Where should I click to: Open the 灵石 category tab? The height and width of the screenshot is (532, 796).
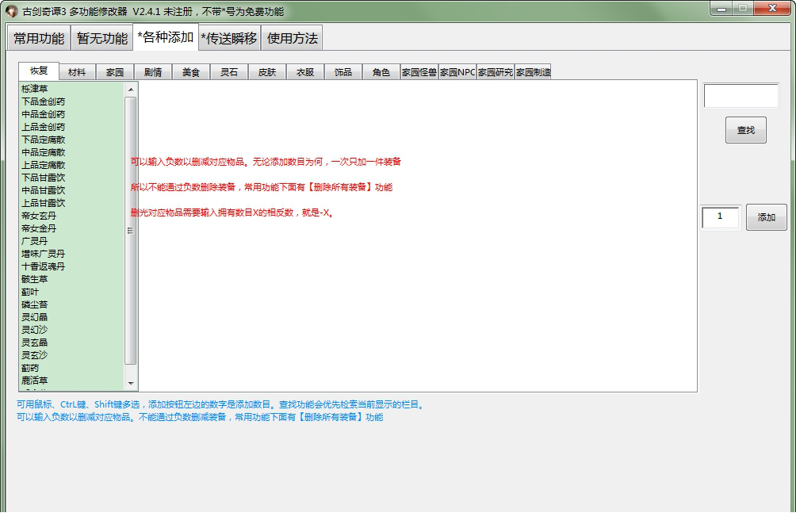tap(229, 72)
